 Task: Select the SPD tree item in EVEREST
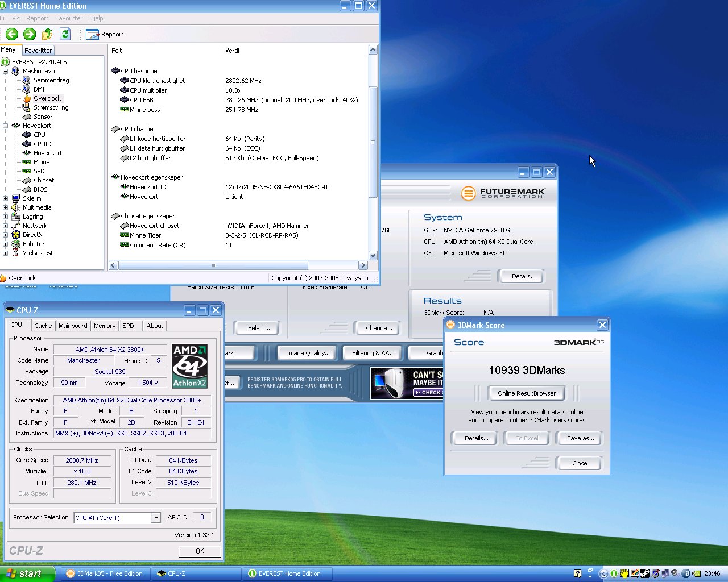(x=39, y=171)
